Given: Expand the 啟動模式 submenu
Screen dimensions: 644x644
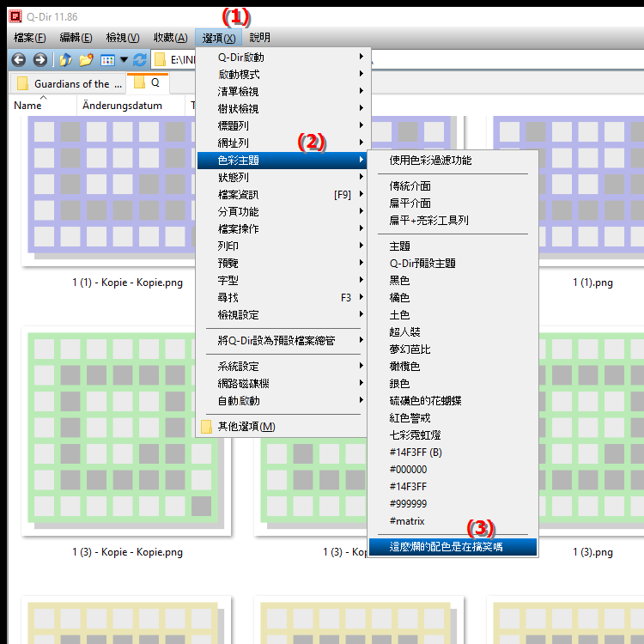Looking at the screenshot, I should (282, 75).
